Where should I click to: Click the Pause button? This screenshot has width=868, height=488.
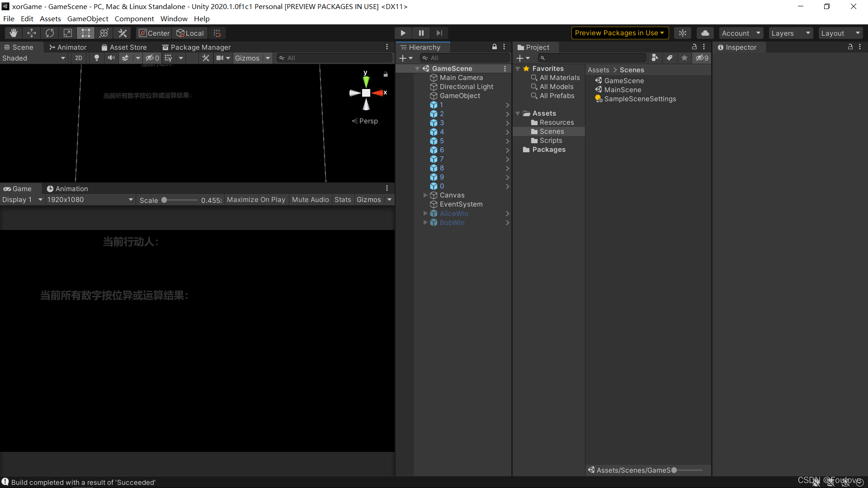(421, 33)
